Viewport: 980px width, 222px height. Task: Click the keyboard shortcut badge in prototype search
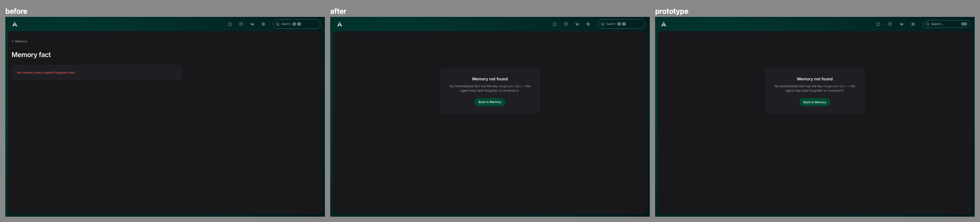964,24
